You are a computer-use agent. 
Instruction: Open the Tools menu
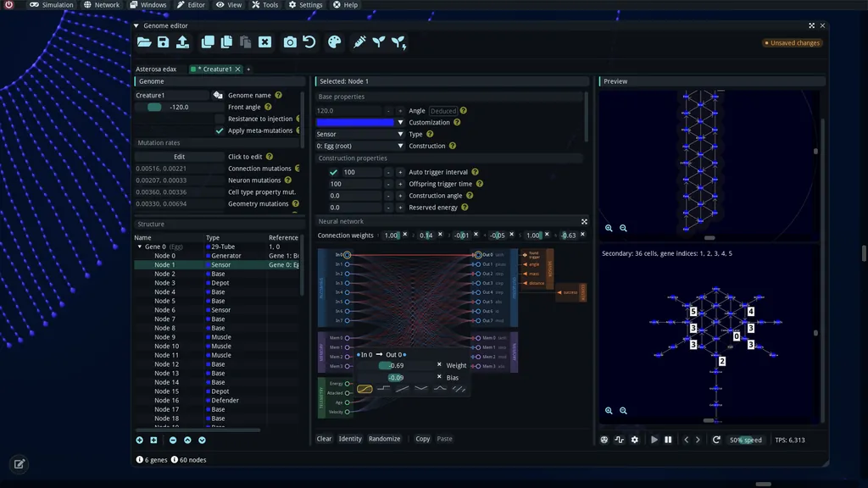click(265, 5)
